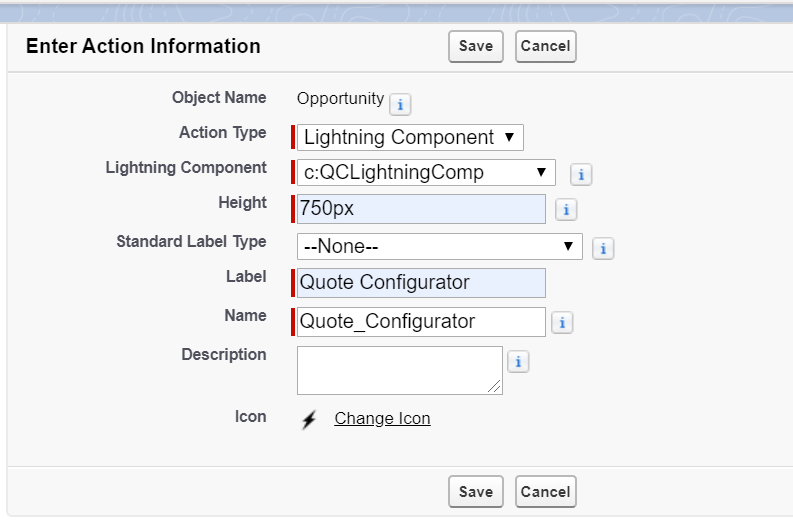Click into the Label field Quote Configurator

pos(421,283)
